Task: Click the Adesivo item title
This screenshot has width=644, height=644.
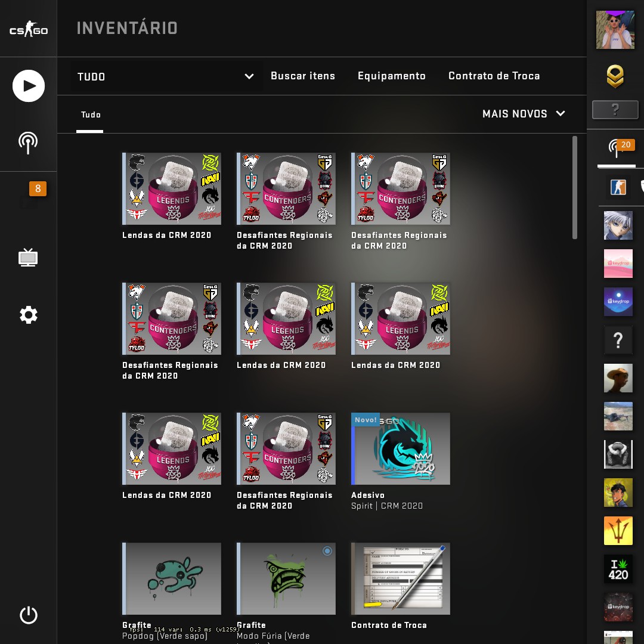Action: click(x=367, y=495)
